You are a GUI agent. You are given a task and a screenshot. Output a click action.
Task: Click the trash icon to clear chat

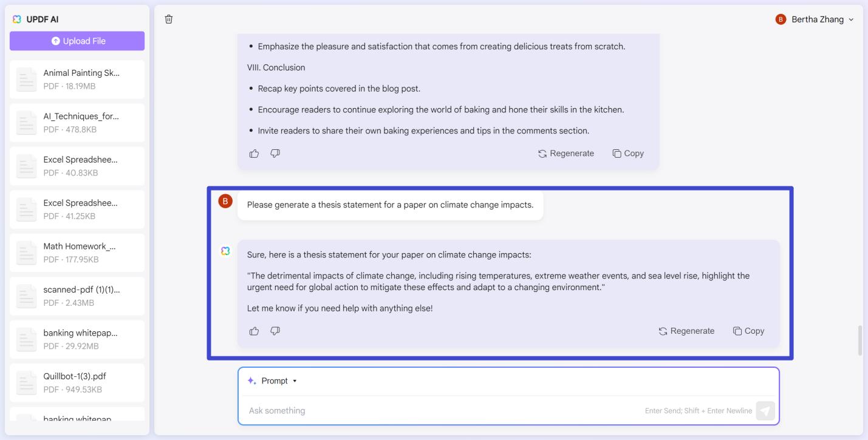169,19
